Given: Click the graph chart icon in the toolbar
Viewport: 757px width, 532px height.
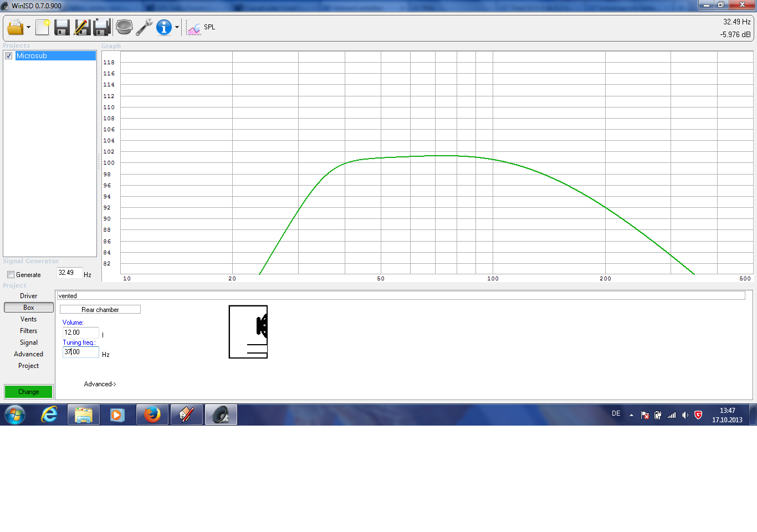Looking at the screenshot, I should point(193,28).
